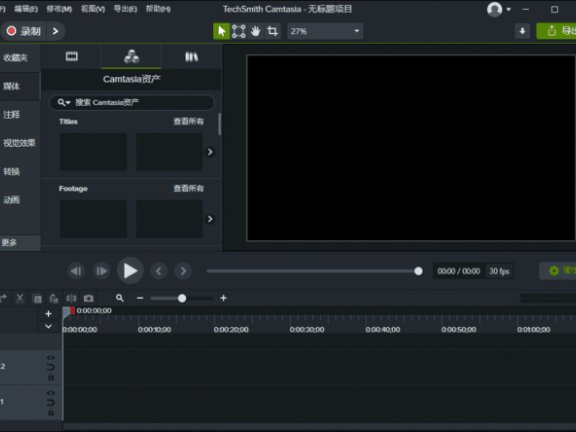Open the 视图(V) menu
This screenshot has height=432, width=576.
[x=93, y=9]
